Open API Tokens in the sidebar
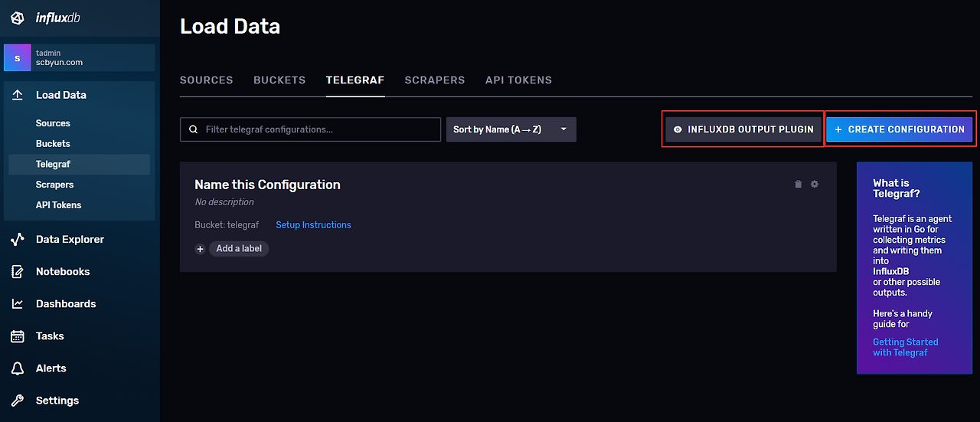 point(58,205)
